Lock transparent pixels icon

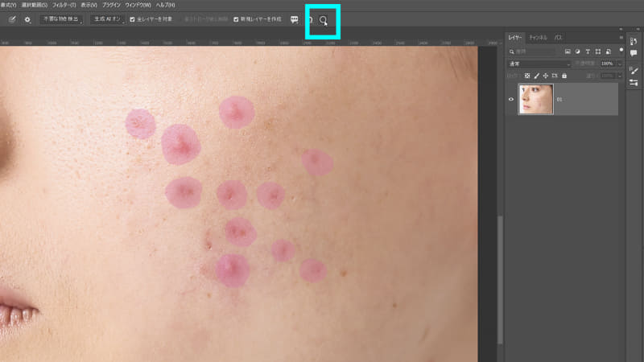pyautogui.click(x=527, y=76)
